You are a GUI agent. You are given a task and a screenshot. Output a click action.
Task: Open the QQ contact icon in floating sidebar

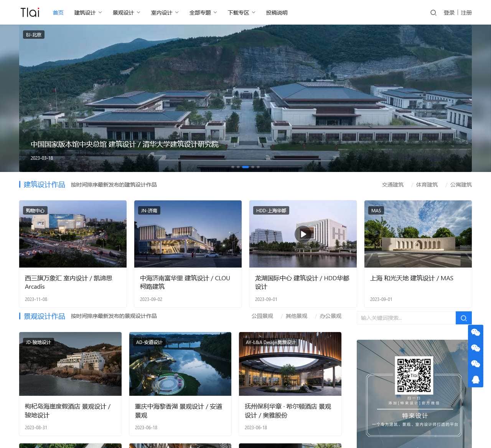tap(476, 379)
